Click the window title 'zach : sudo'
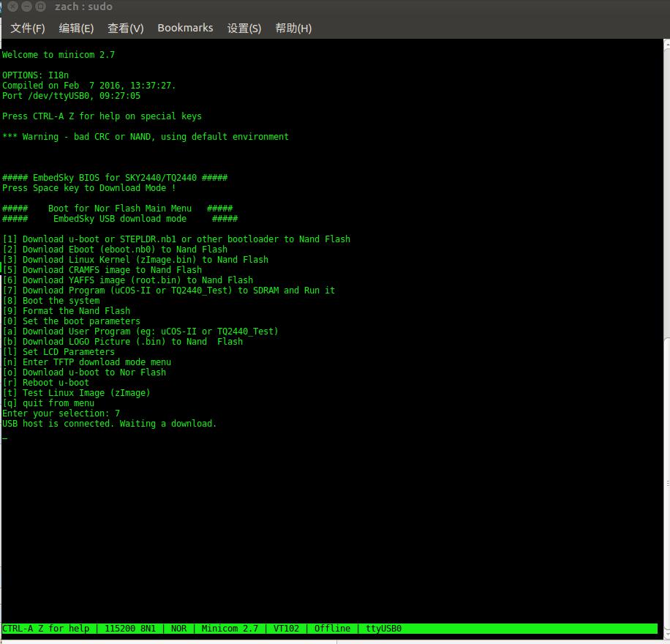670x644 pixels. [83, 7]
